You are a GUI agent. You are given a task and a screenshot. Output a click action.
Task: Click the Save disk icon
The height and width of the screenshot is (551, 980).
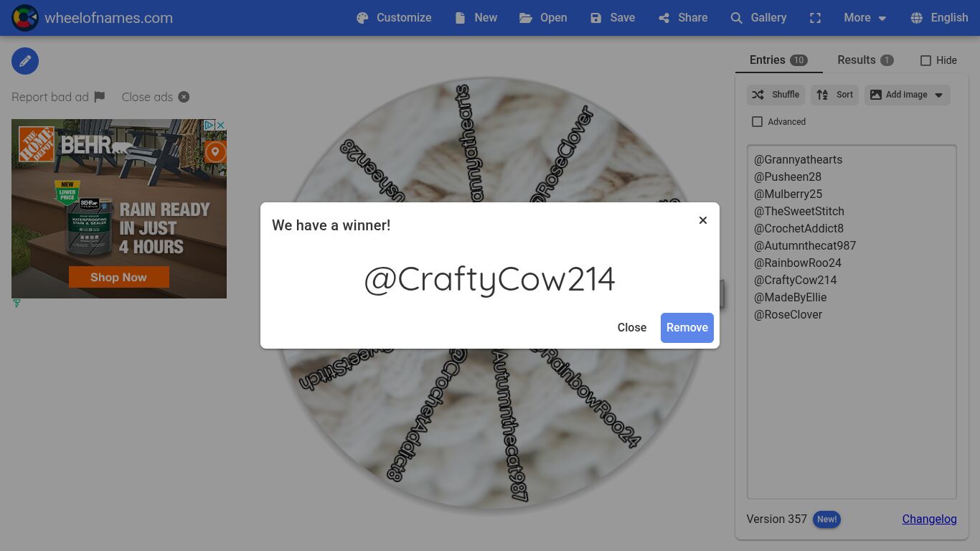(596, 18)
